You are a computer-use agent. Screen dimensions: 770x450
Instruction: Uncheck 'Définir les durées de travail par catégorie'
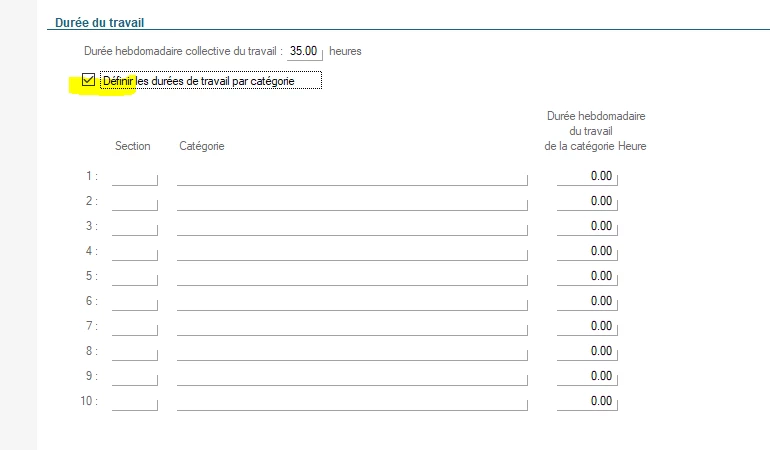click(89, 81)
